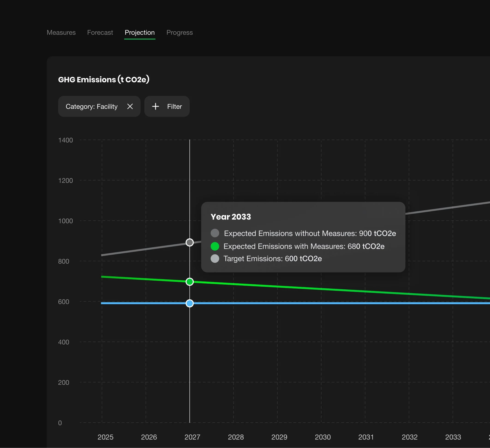
Task: Remove the Category: Facility filter with X icon
Action: 130,107
